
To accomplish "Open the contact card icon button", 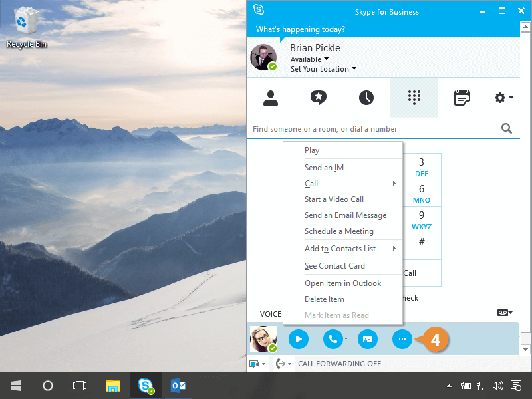I will [x=368, y=339].
